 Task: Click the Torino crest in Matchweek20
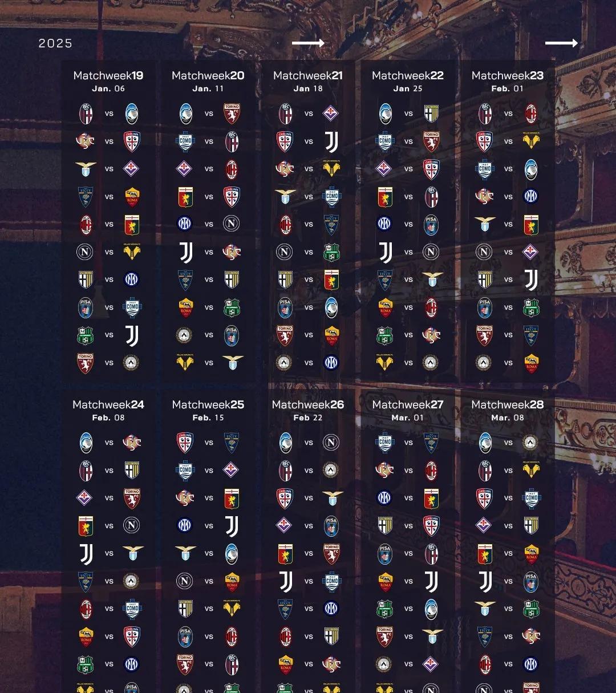[x=232, y=114]
